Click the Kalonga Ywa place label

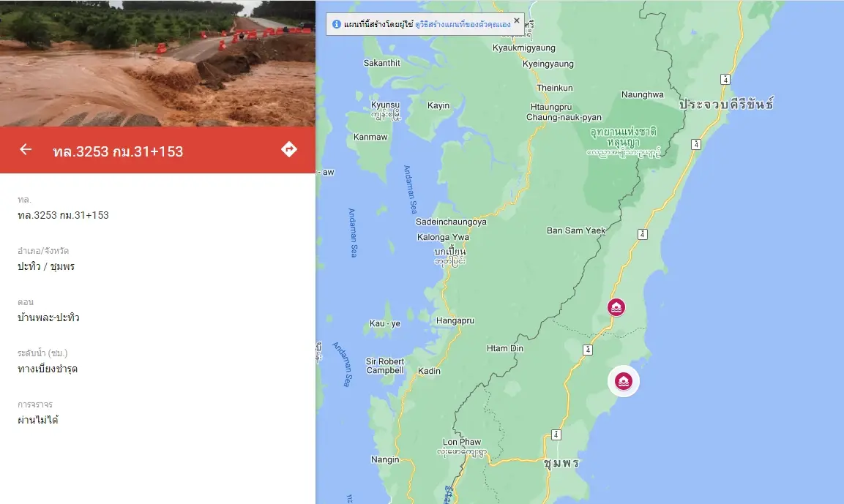[443, 237]
